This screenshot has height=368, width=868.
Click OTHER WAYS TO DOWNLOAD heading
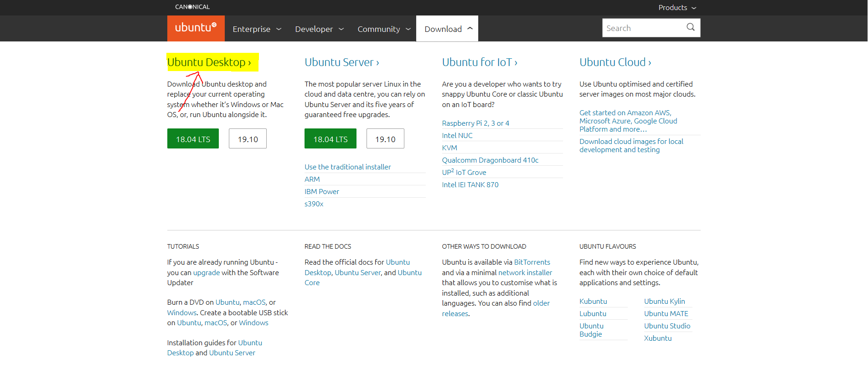click(484, 246)
